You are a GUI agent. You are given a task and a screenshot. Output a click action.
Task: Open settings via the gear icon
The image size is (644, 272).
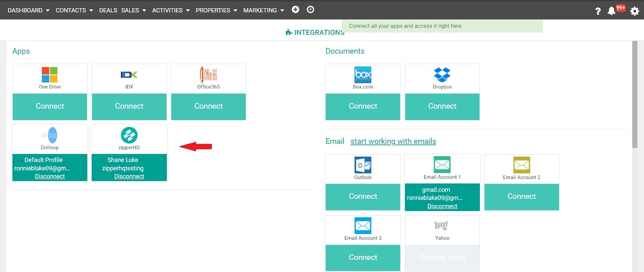click(x=634, y=11)
